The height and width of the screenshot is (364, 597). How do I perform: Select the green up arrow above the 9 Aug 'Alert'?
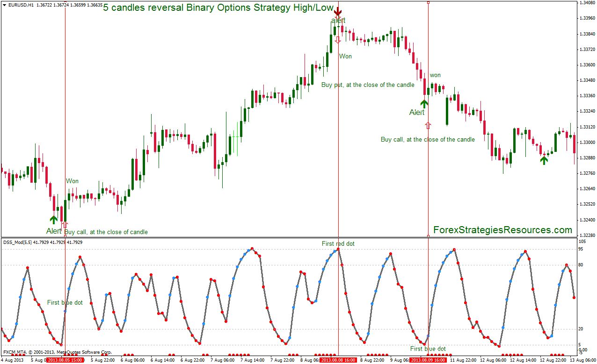(424, 104)
